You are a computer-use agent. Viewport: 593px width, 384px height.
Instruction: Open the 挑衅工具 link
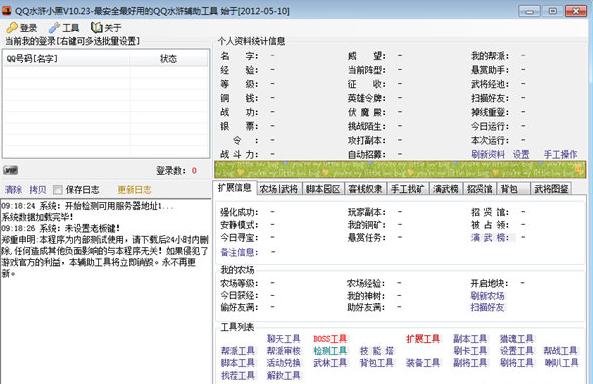tap(238, 375)
